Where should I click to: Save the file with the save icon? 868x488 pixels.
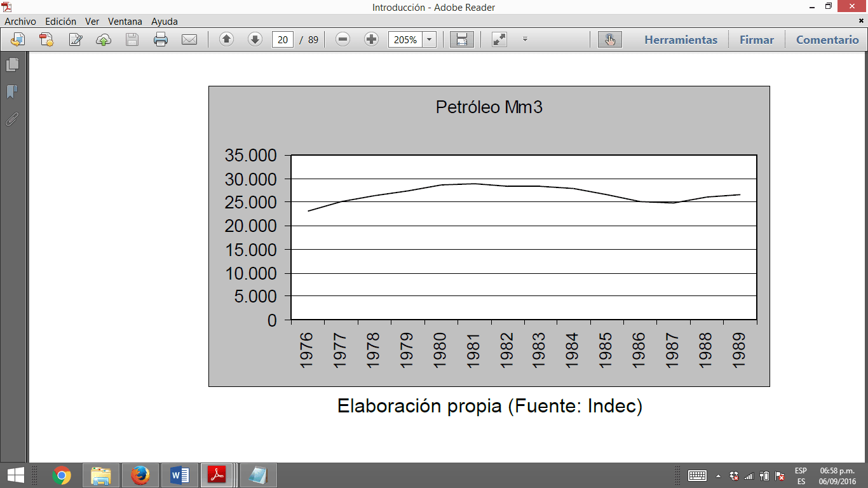click(132, 39)
